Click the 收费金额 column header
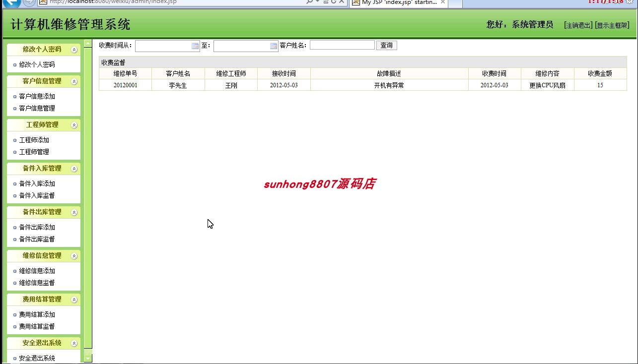638x364 pixels. [x=600, y=73]
